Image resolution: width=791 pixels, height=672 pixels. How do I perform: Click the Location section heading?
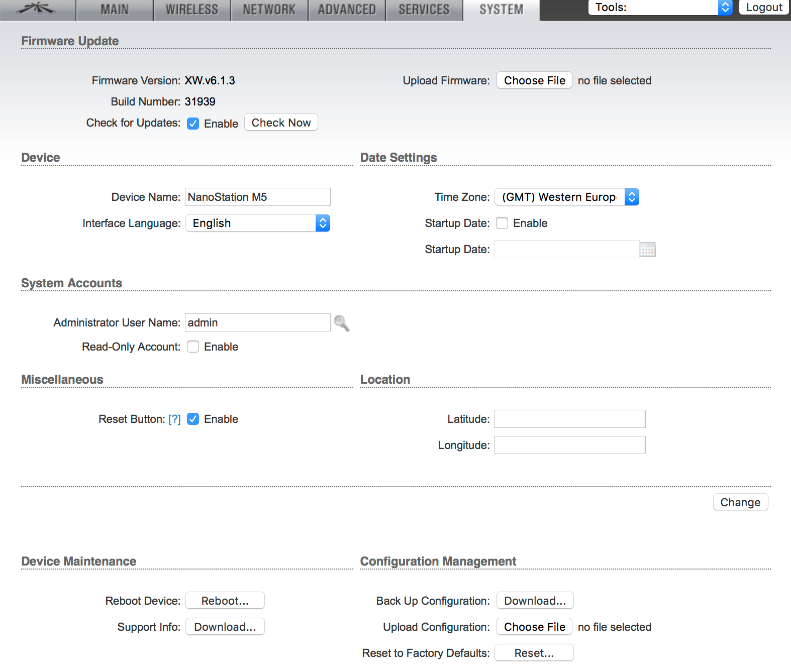point(385,380)
